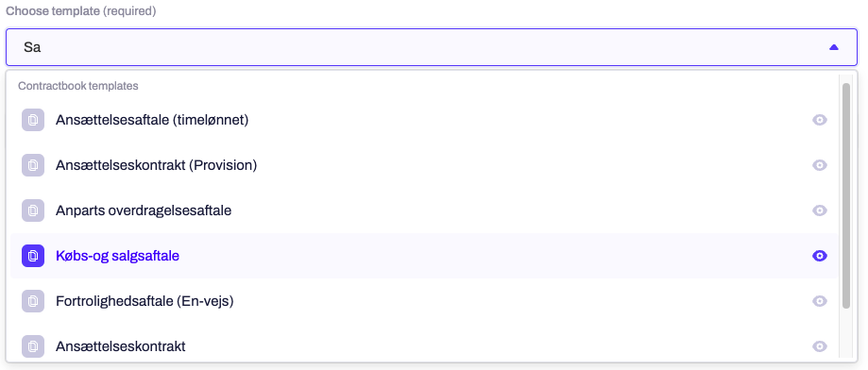
Task: Click the document icon beside Ansættelsesaftale (timelønnet)
Action: tap(33, 120)
